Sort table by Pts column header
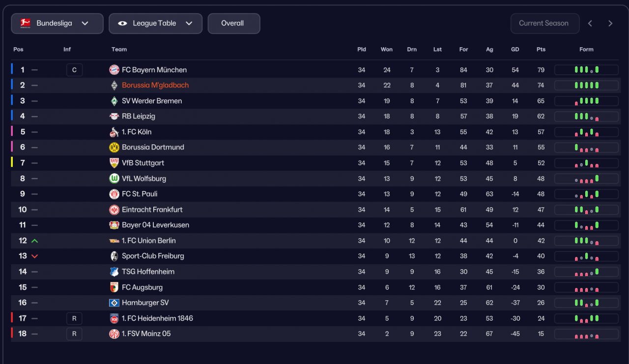Screen dimensions: 629x364 pos(541,49)
